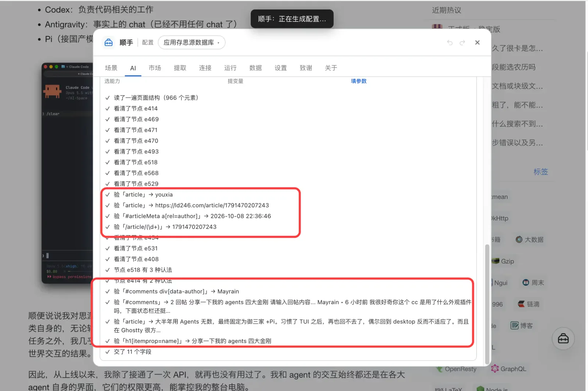Open the OpenResty tag in sidebar
Viewport: 588px width, 391px height.
click(x=456, y=369)
